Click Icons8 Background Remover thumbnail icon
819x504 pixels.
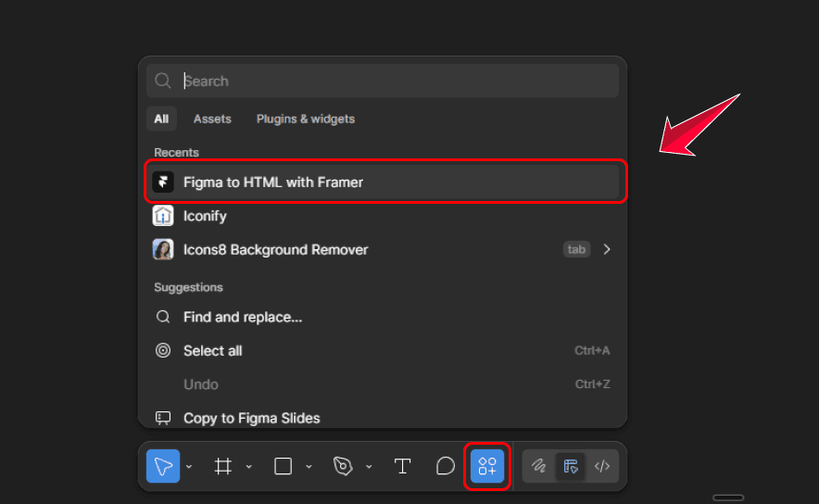coord(163,249)
